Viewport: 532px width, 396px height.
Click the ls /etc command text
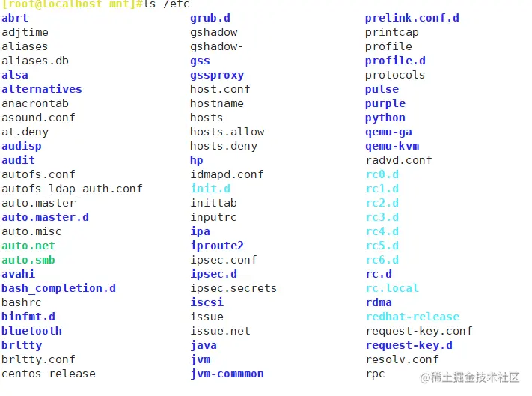[x=167, y=4]
